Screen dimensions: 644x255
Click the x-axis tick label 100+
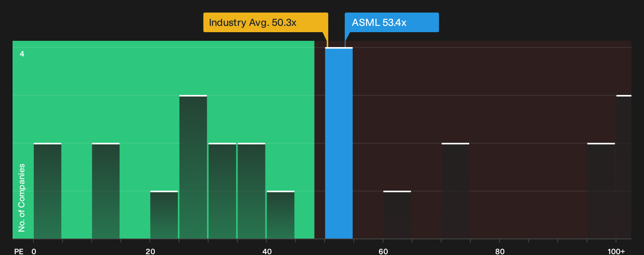[616, 251]
